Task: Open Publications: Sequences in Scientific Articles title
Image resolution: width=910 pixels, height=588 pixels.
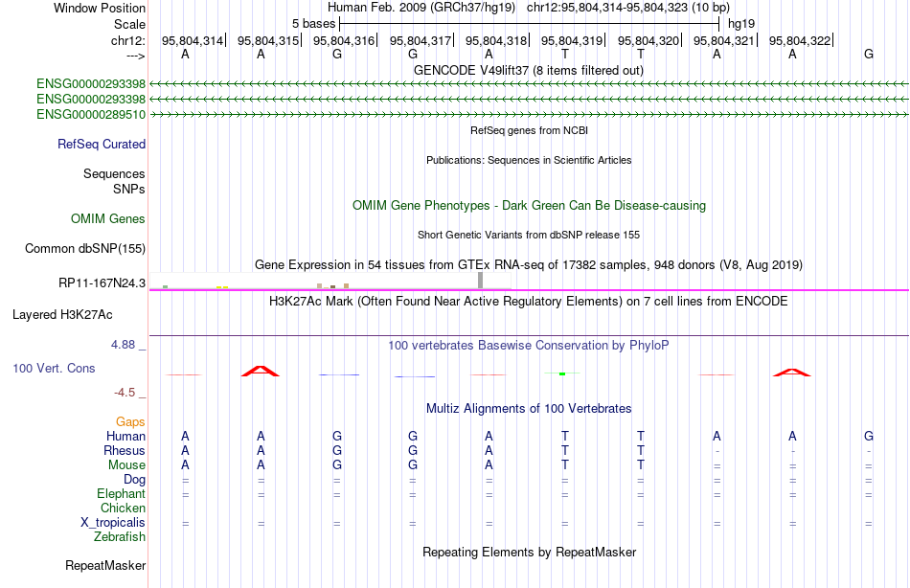Action: 529,160
